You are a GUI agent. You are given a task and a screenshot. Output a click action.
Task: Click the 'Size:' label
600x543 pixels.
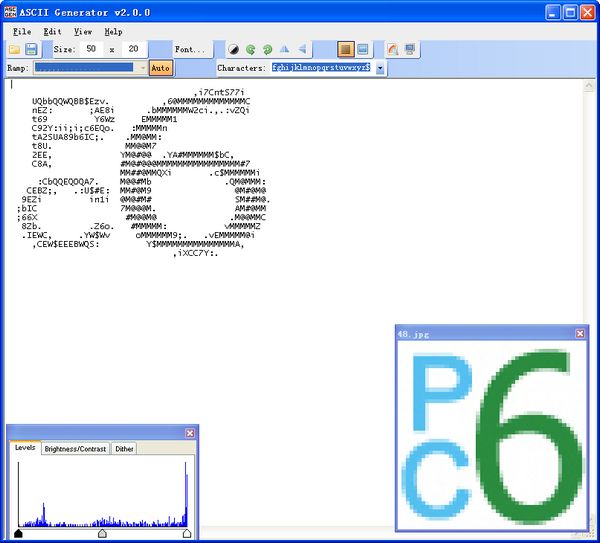[64, 49]
